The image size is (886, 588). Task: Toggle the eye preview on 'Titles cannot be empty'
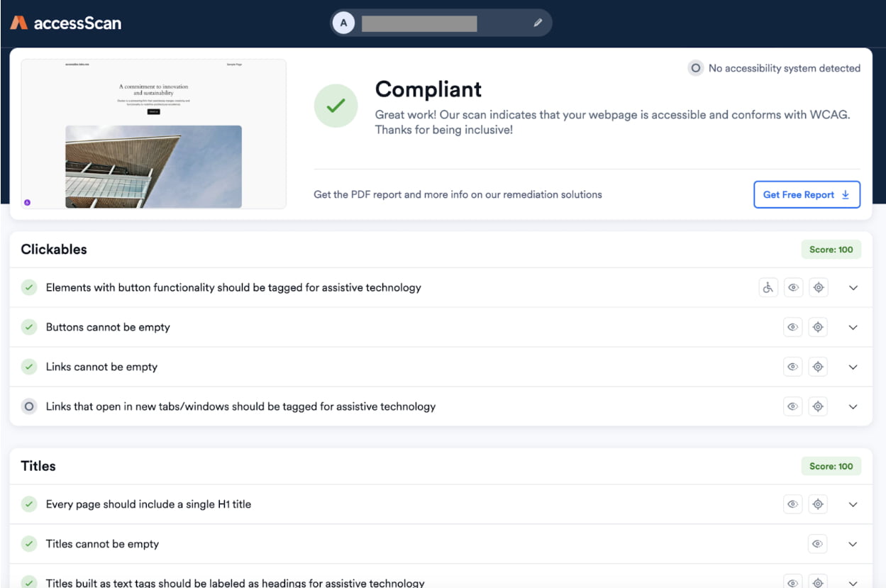[x=817, y=543]
